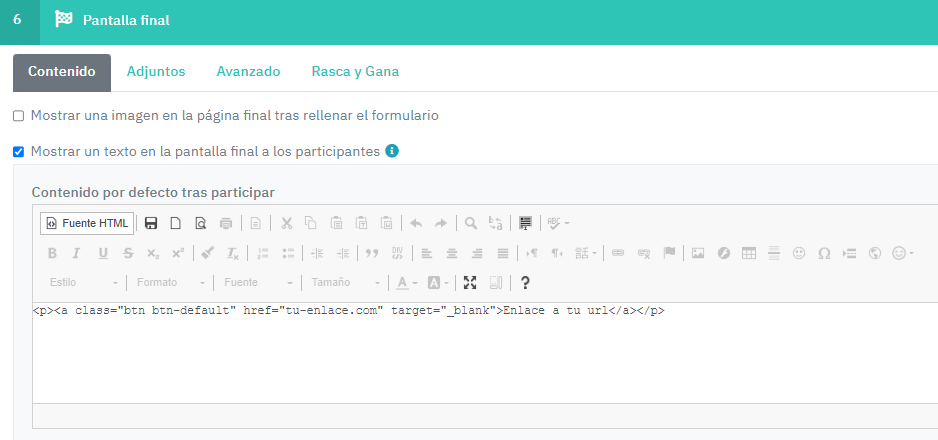Open Find (magnifier) tool
The height and width of the screenshot is (440, 938).
[471, 223]
